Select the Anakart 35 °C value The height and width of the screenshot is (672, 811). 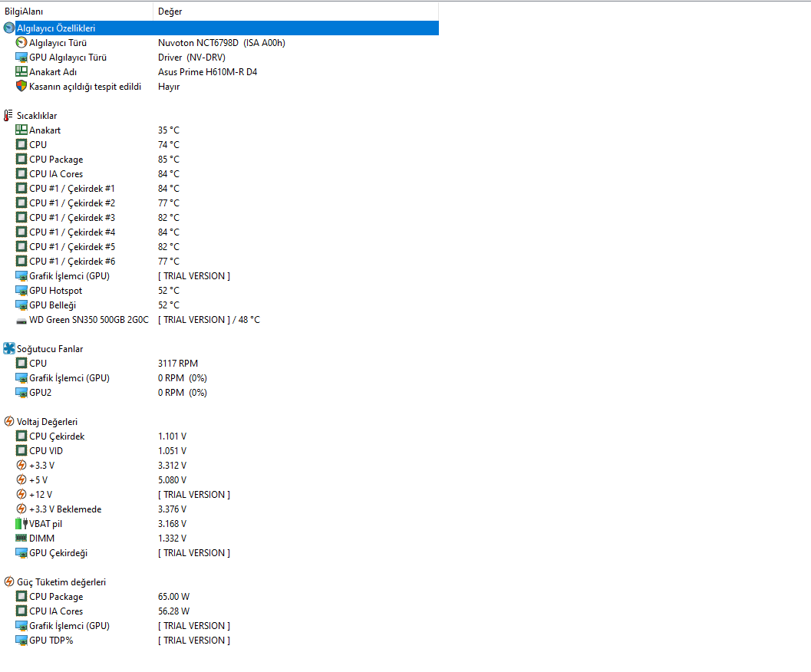pyautogui.click(x=169, y=130)
